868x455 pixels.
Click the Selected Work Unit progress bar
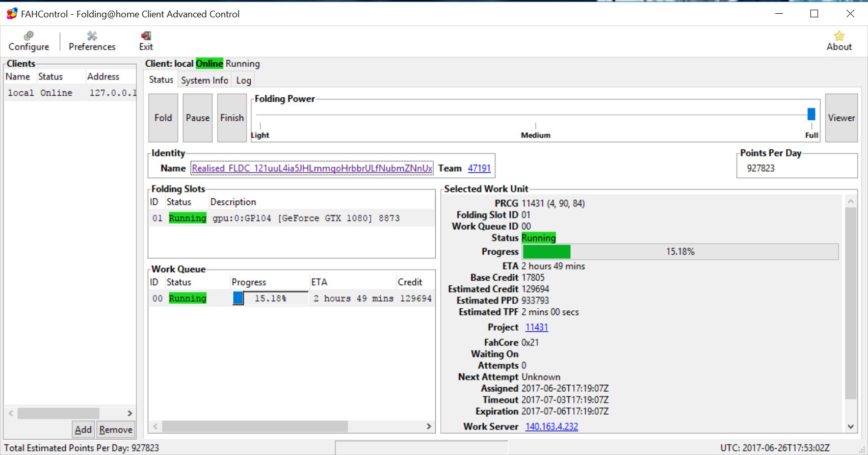click(680, 252)
